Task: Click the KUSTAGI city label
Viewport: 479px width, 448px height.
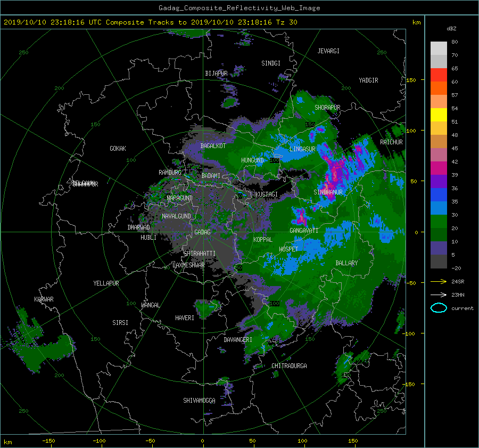Action: [267, 194]
